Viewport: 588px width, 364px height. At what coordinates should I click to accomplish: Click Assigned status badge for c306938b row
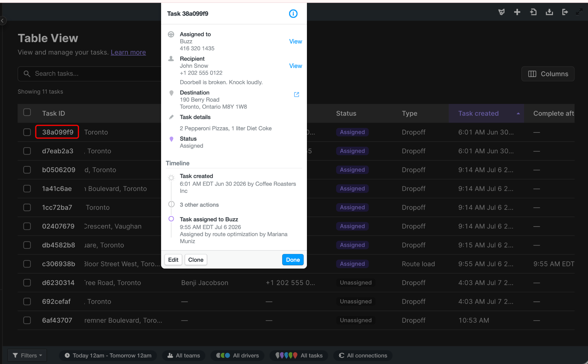[x=352, y=264]
